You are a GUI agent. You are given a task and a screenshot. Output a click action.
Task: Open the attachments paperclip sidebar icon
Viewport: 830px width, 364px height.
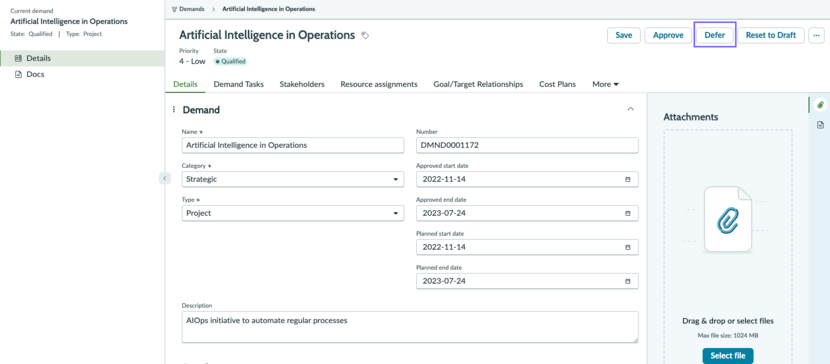tap(820, 105)
